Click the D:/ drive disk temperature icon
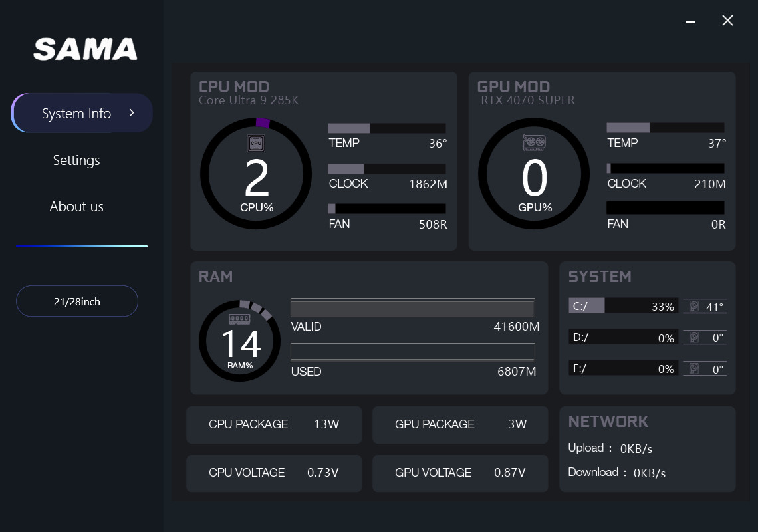 click(694, 337)
